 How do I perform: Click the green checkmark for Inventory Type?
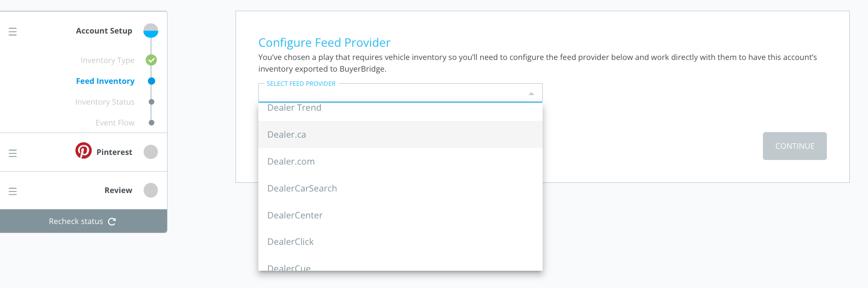pos(151,60)
